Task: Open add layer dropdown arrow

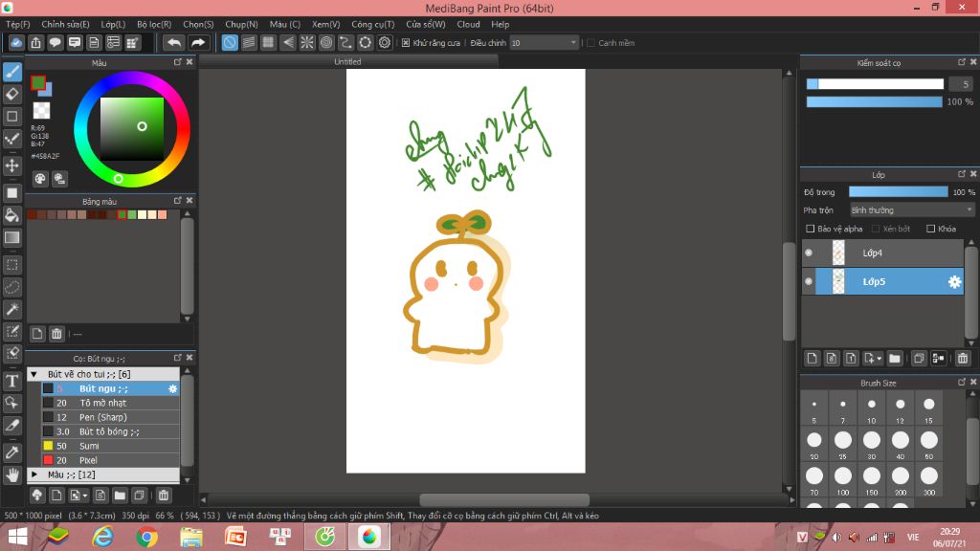Action: point(879,358)
